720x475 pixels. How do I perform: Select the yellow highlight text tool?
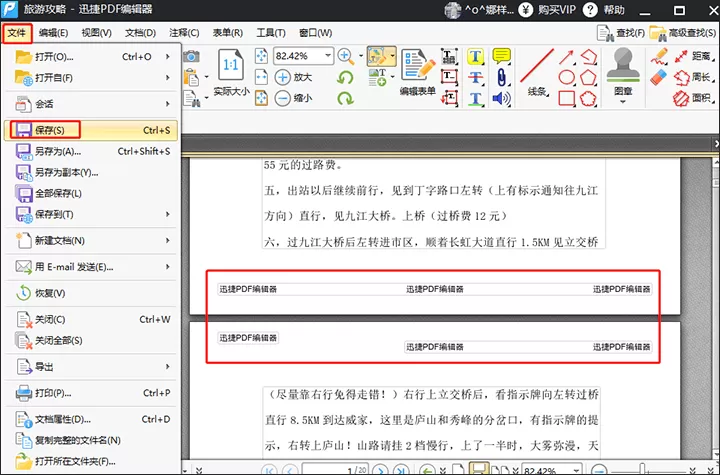pyautogui.click(x=475, y=57)
